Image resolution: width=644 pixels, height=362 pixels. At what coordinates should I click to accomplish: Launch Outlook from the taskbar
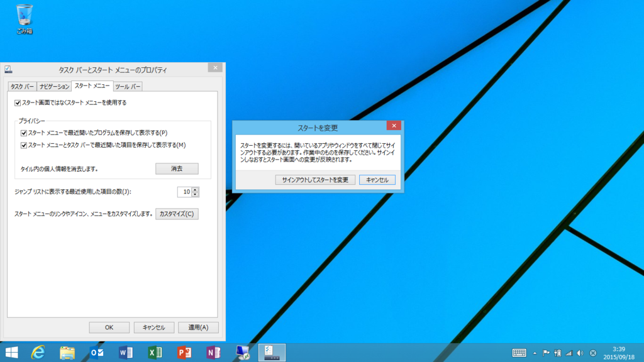[97, 353]
